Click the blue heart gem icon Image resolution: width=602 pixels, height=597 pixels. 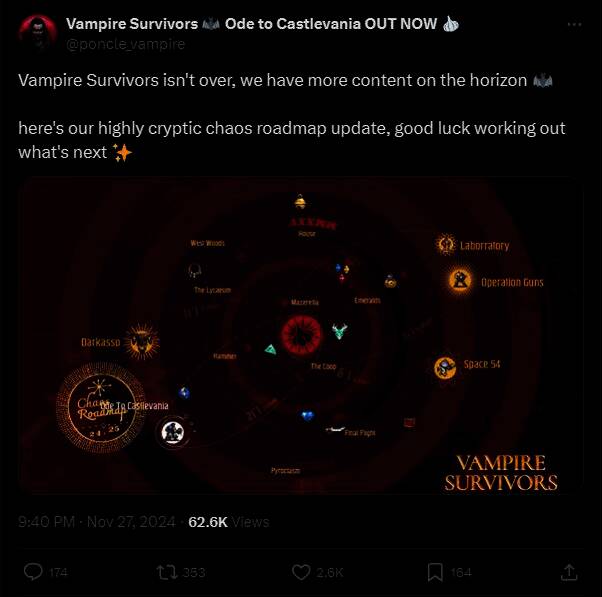(x=308, y=415)
